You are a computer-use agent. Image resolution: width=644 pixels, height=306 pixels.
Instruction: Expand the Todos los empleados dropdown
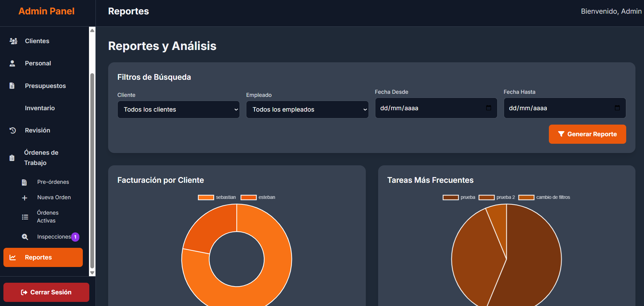[x=307, y=110]
